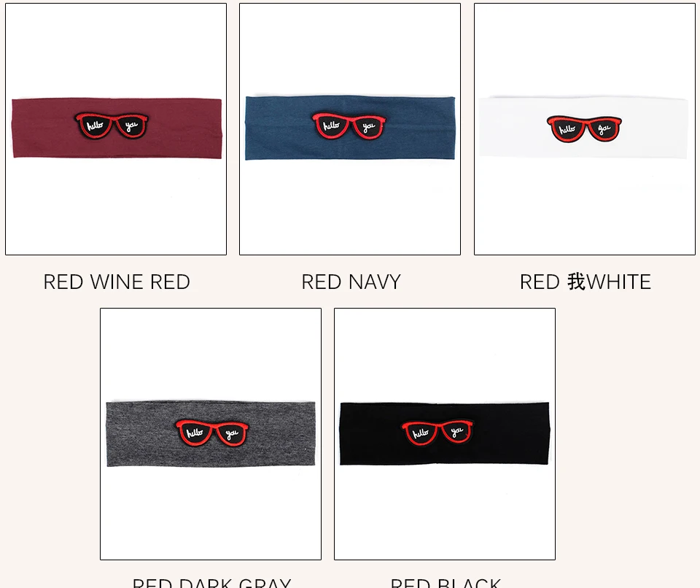
Task: Click sunglasses patch on dark gray headband
Action: point(212,433)
